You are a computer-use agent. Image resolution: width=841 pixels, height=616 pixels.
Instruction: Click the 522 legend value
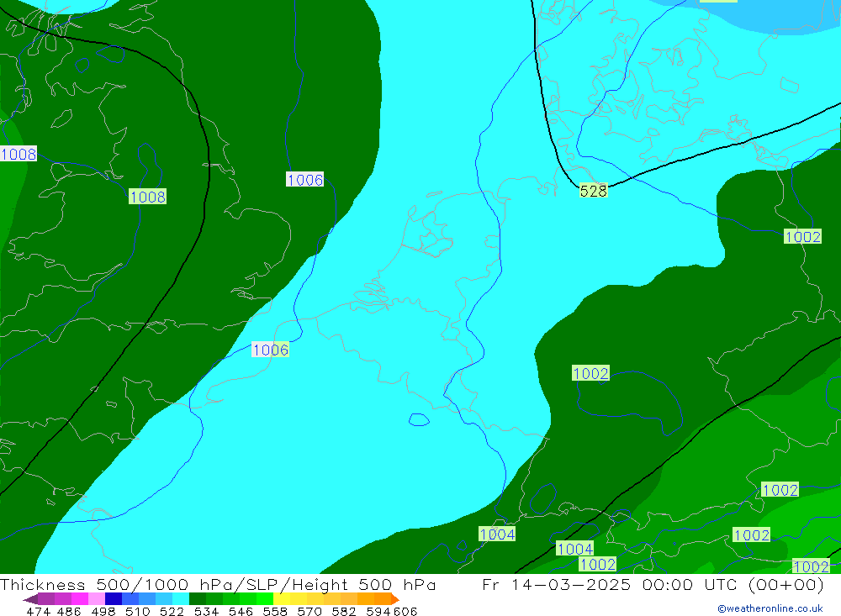[x=172, y=611]
